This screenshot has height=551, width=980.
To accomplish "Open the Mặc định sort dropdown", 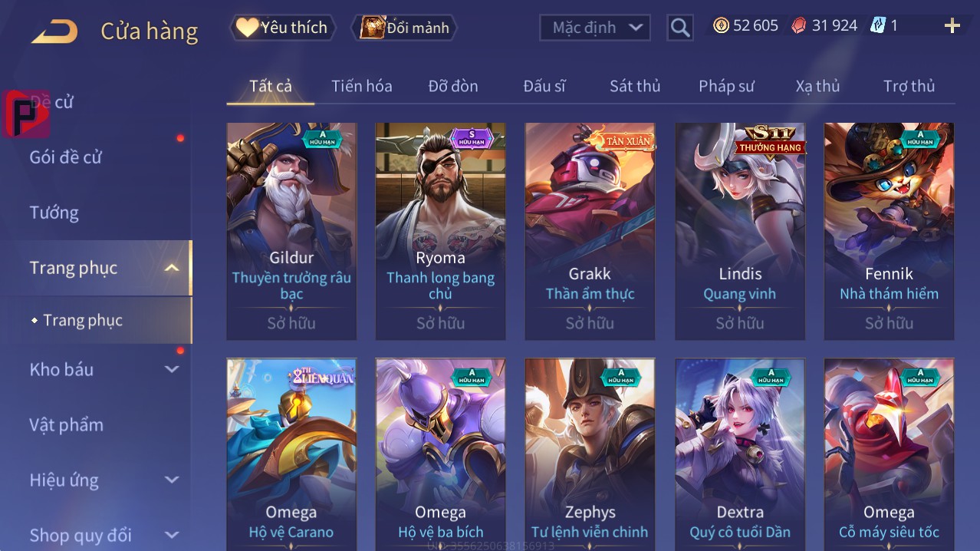I will pos(595,28).
